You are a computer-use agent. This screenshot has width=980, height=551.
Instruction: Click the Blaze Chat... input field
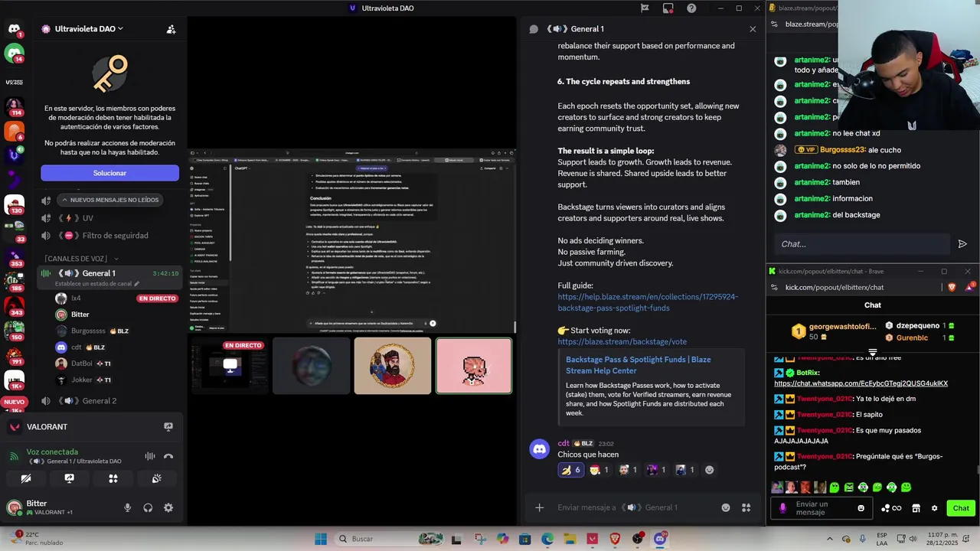861,244
